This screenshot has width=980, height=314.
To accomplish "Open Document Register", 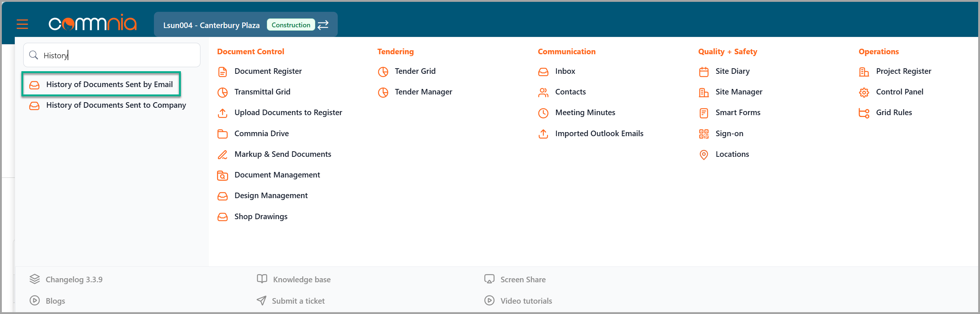I will [268, 71].
